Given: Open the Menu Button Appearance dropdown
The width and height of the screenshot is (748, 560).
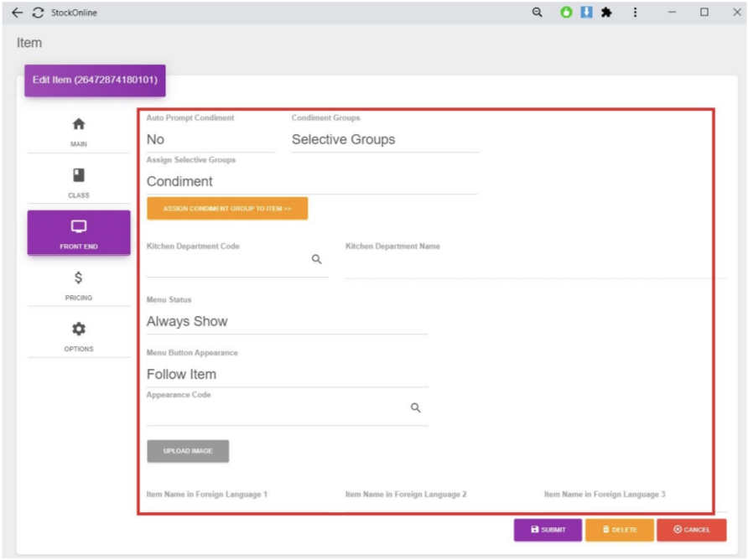Looking at the screenshot, I should tap(286, 375).
